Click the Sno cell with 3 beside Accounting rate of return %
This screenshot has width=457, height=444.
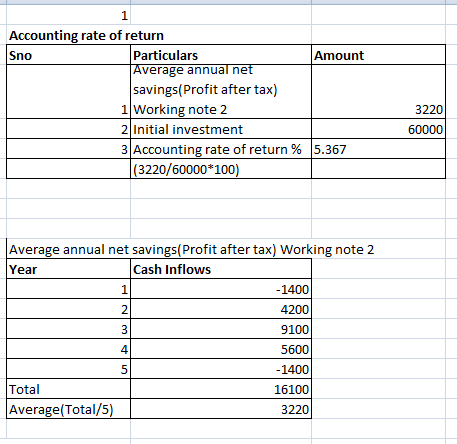(x=68, y=149)
